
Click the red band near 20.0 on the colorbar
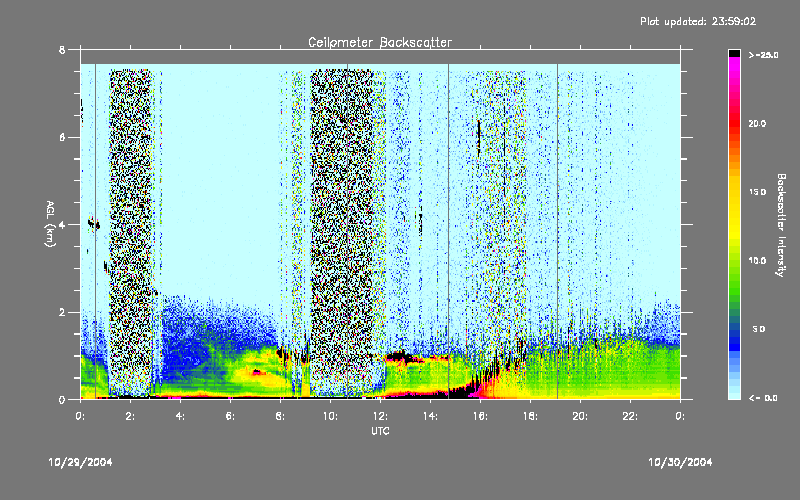coord(734,122)
